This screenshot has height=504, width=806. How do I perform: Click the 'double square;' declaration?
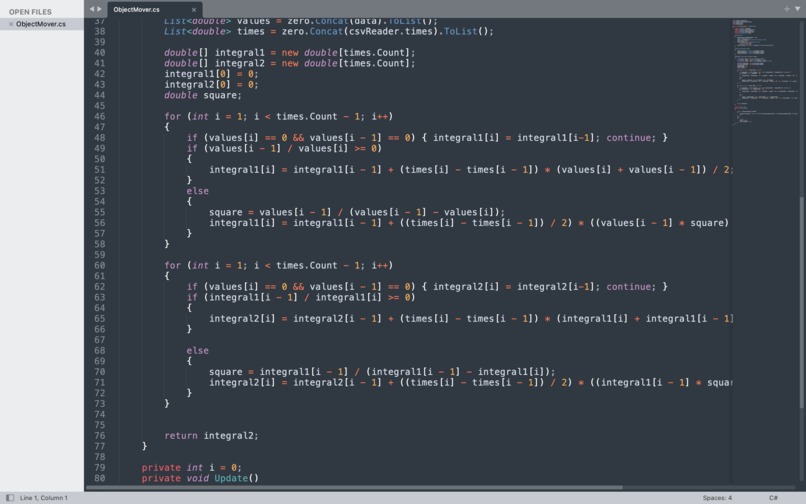(x=203, y=95)
